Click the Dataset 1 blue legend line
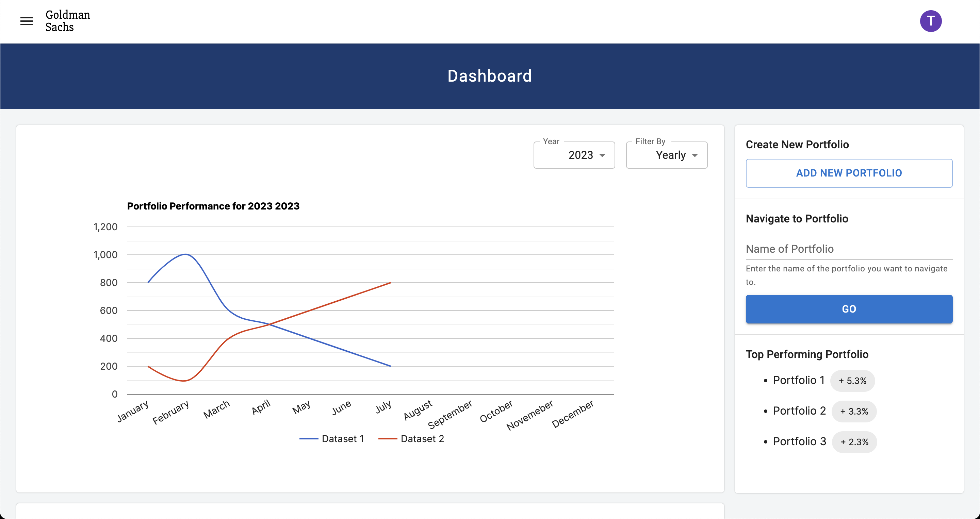The image size is (980, 519). 309,438
